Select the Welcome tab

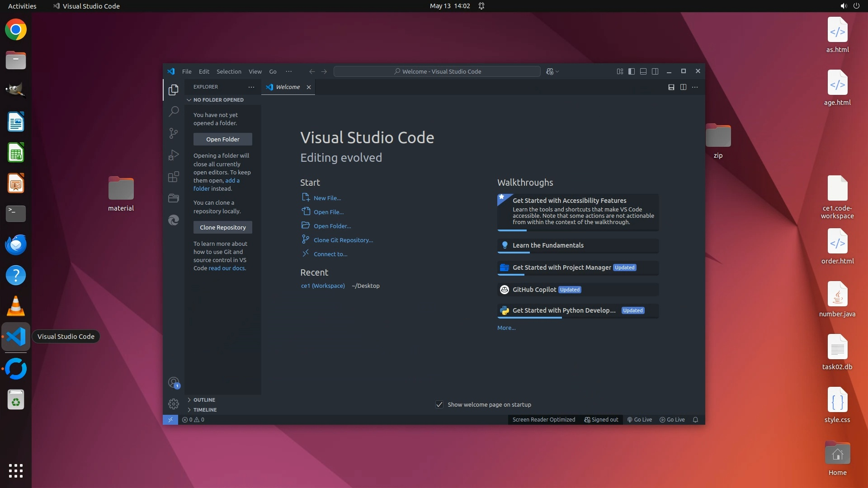tap(288, 87)
